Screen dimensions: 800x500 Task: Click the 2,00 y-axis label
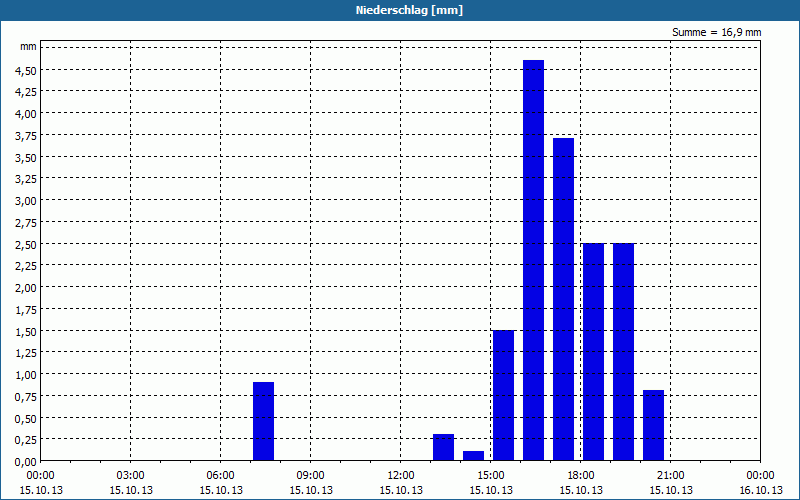pos(26,288)
